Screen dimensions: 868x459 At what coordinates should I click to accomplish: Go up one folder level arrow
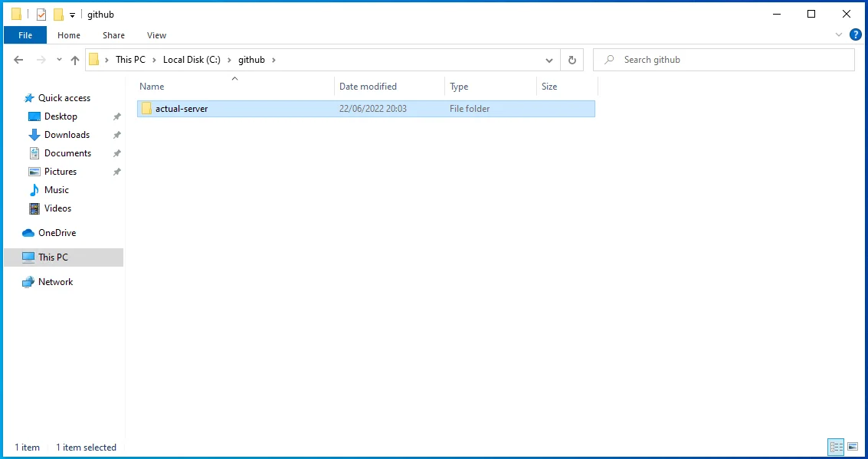point(75,60)
